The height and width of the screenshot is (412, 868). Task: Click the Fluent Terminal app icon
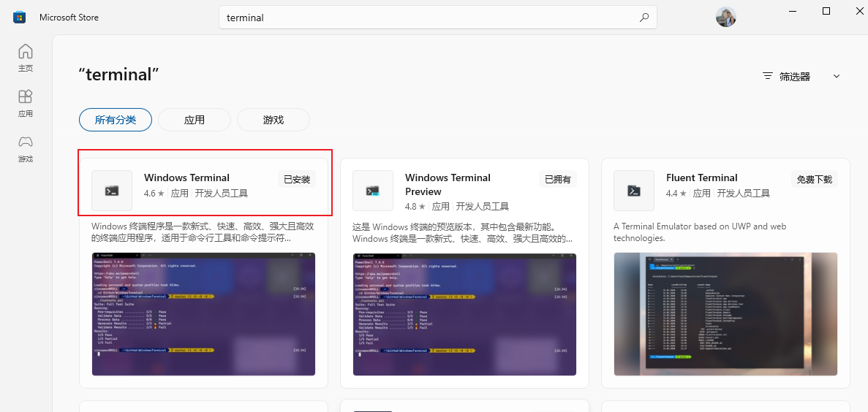[x=634, y=191]
